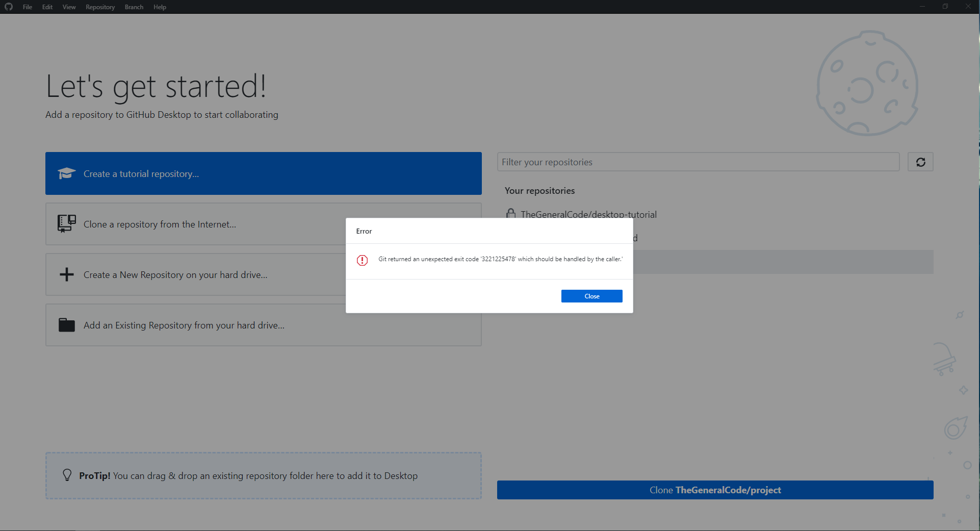Click the folder icon for existing repository
This screenshot has width=980, height=531.
[x=67, y=325]
